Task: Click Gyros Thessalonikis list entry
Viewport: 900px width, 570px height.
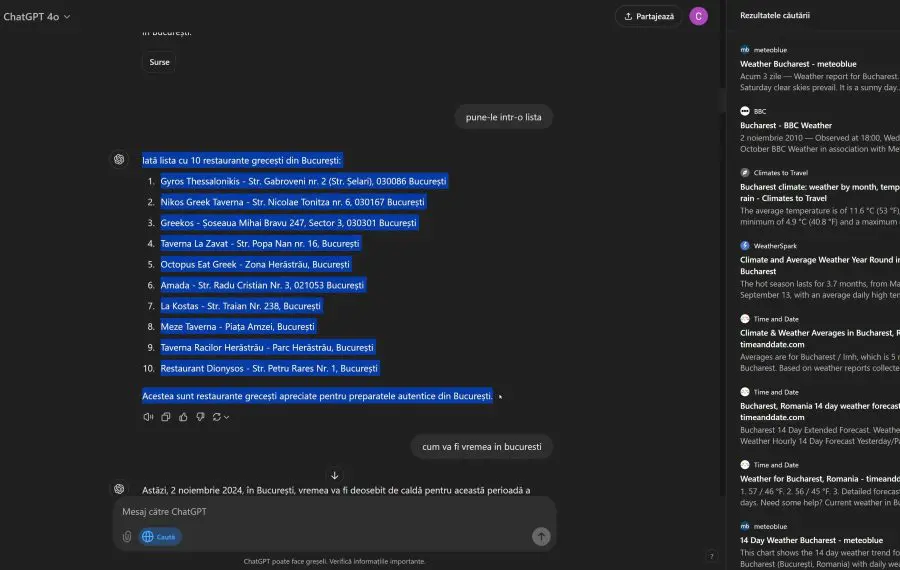Action: pyautogui.click(x=303, y=181)
